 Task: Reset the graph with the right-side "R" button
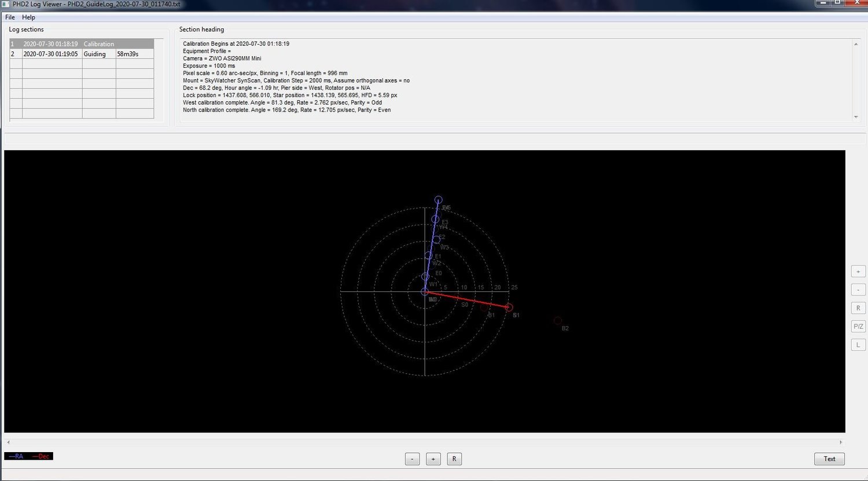click(858, 308)
